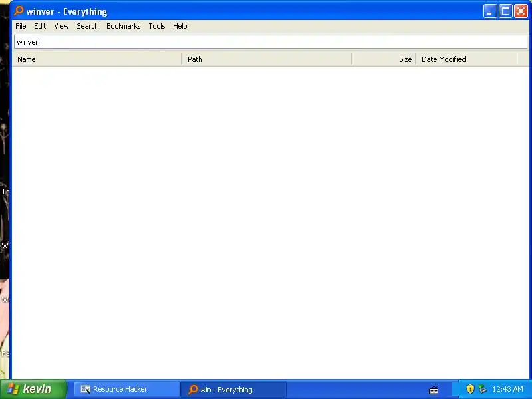
Task: Minimize the Everything window
Action: pos(489,11)
